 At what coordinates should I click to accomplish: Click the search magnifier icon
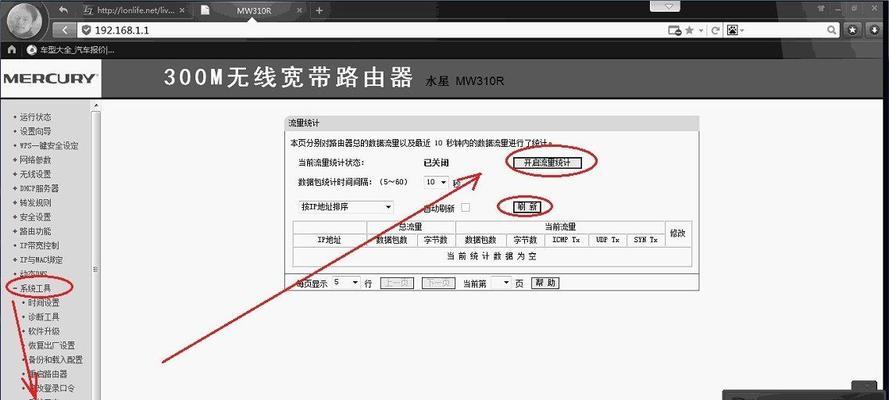point(831,30)
